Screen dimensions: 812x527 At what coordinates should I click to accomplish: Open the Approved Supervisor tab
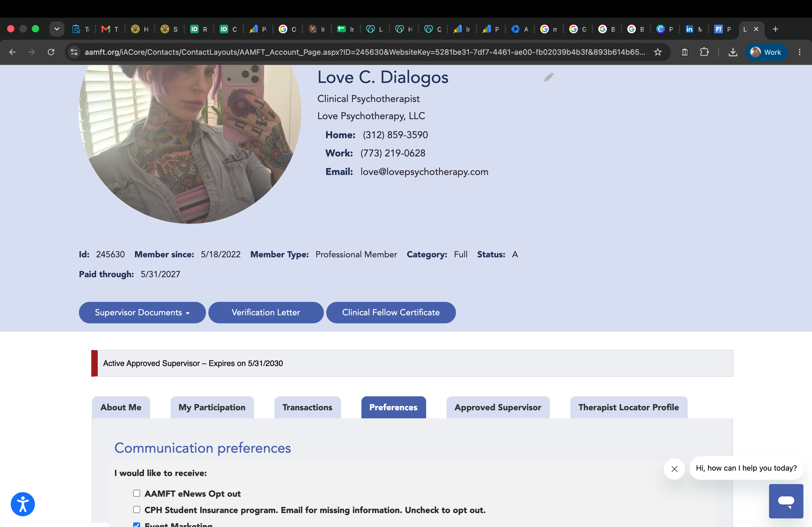[498, 407]
